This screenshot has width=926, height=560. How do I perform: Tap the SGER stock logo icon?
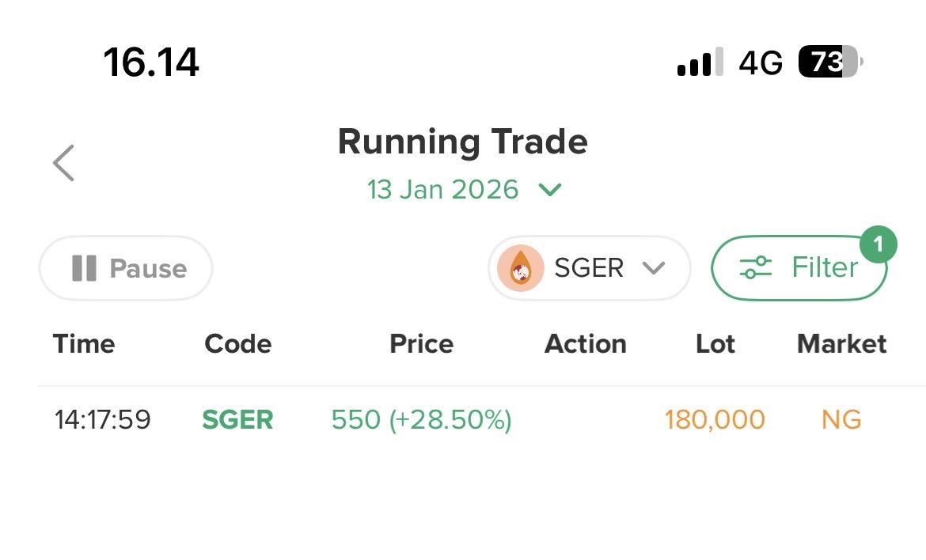[x=521, y=268]
